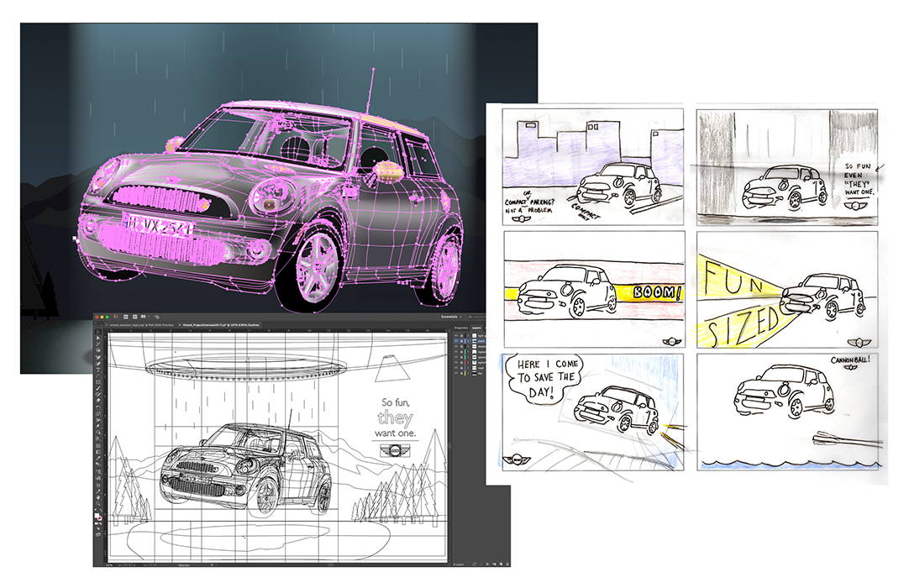Select the Shape Builder tool

pos(98,432)
